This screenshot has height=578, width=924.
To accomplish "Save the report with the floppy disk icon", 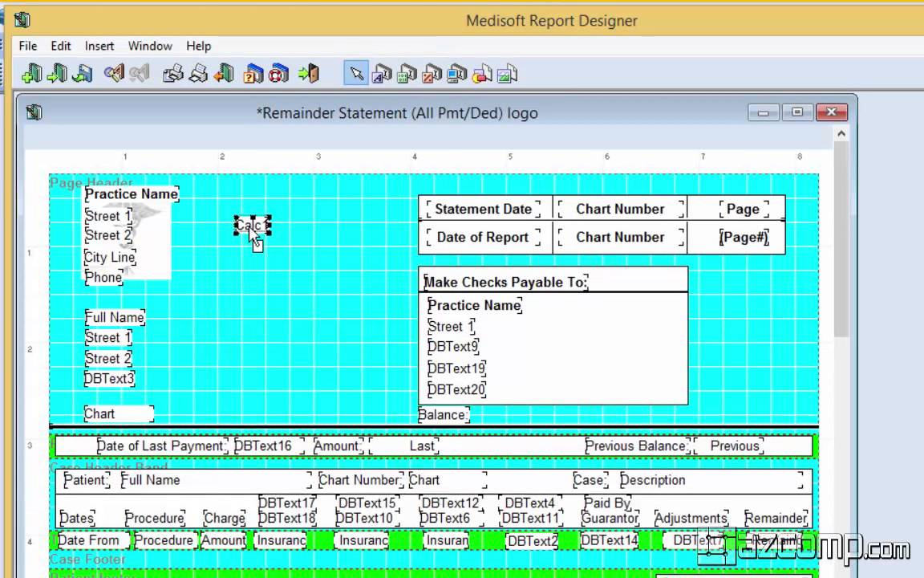I will 82,74.
